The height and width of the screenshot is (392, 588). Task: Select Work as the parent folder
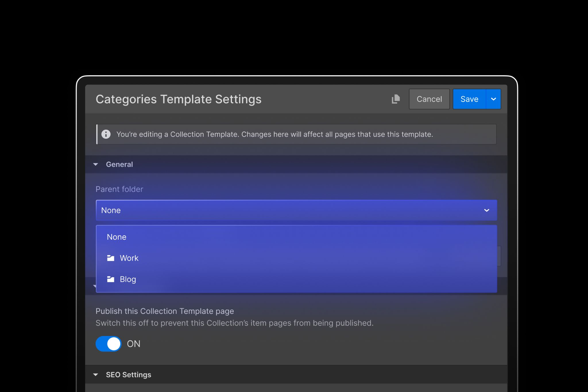(129, 258)
